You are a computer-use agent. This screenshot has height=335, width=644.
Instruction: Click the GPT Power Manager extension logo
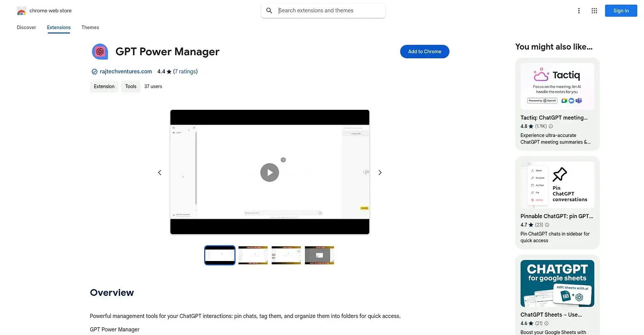pos(100,51)
